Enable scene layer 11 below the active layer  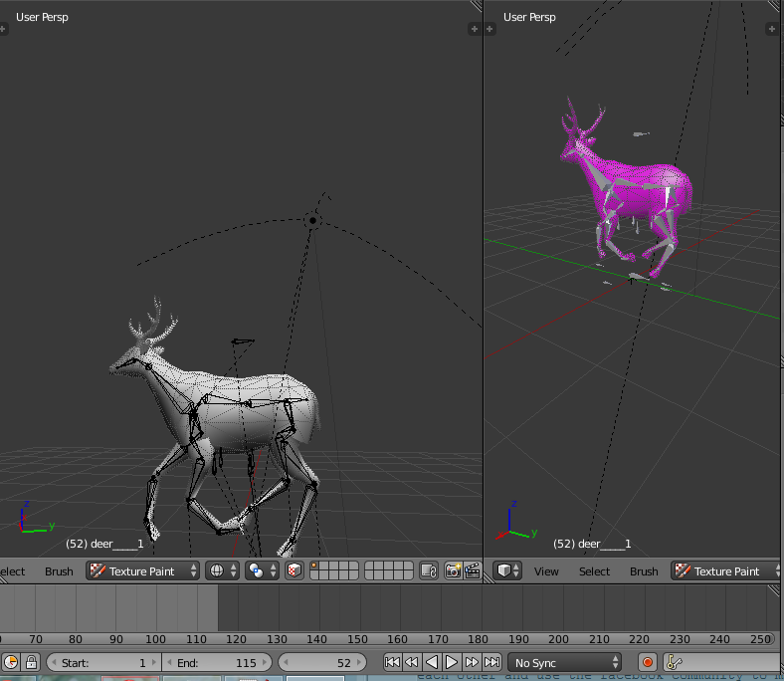click(x=314, y=575)
